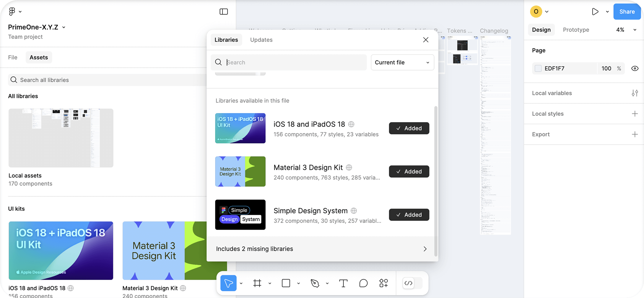This screenshot has height=298, width=644.
Task: Open the Figma main menu logo
Action: tap(12, 12)
